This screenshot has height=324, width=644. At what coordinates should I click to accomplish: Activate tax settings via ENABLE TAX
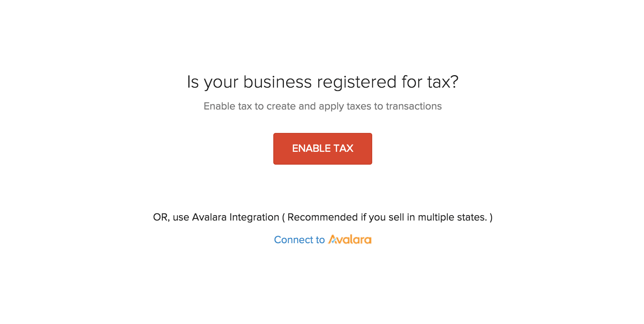tap(322, 148)
